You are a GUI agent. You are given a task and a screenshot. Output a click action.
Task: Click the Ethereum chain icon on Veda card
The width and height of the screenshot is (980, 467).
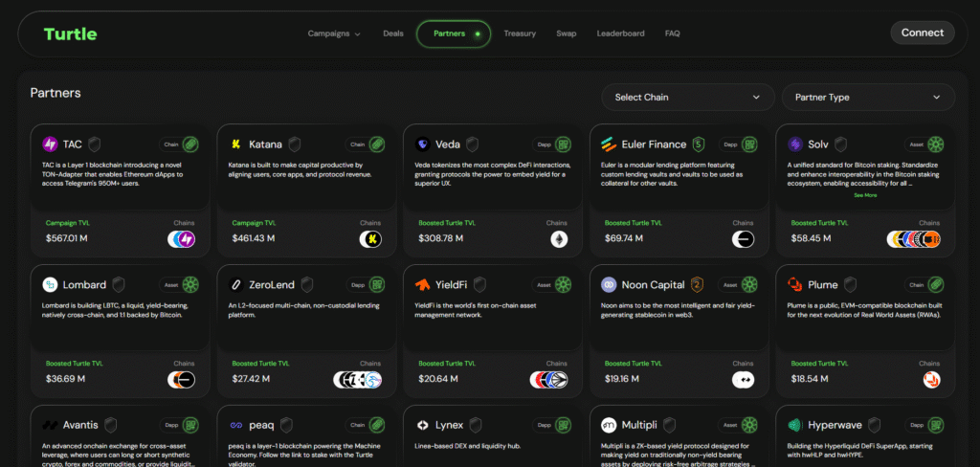[x=559, y=239]
